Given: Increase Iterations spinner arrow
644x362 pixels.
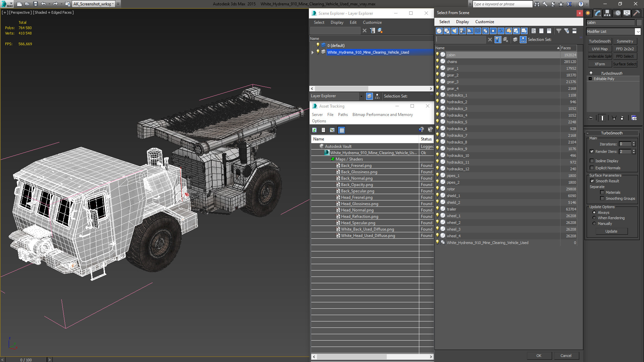Looking at the screenshot, I should tap(634, 143).
